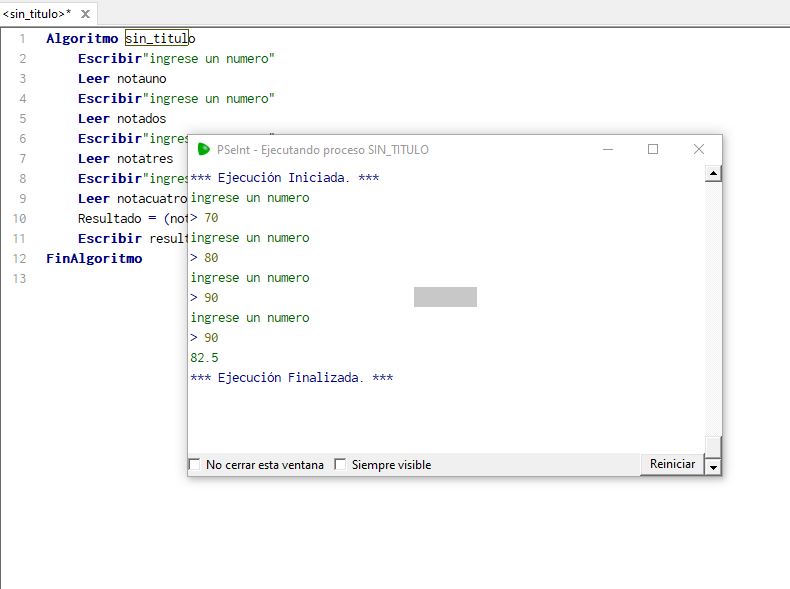Toggle the "Siempre visible" checkbox
This screenshot has width=790, height=589.
[341, 465]
